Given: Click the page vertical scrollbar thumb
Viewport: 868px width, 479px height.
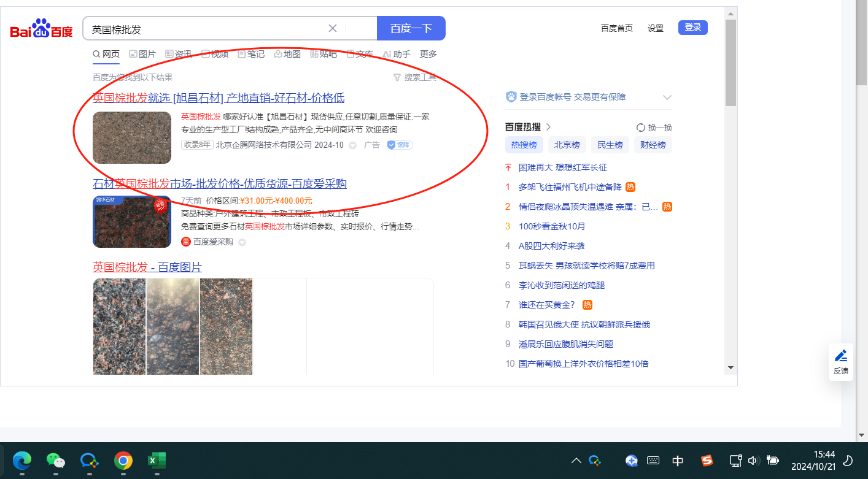Looking at the screenshot, I should point(730,61).
